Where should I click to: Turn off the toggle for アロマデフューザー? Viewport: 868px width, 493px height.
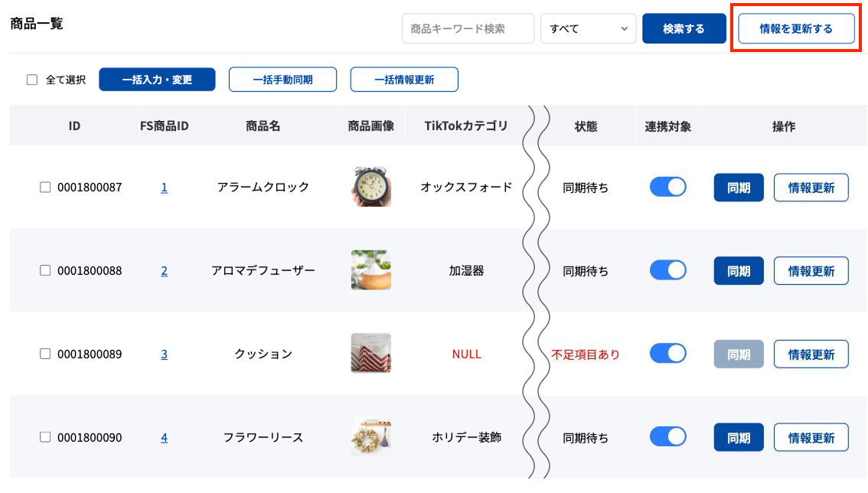pos(667,270)
